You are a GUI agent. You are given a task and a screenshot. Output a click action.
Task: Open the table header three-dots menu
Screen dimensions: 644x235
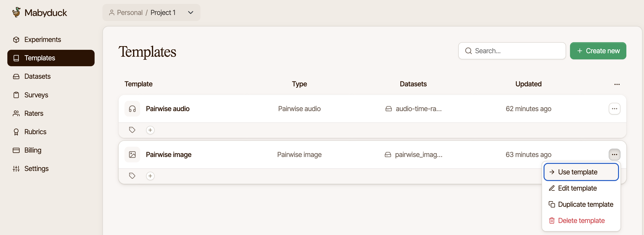(617, 84)
